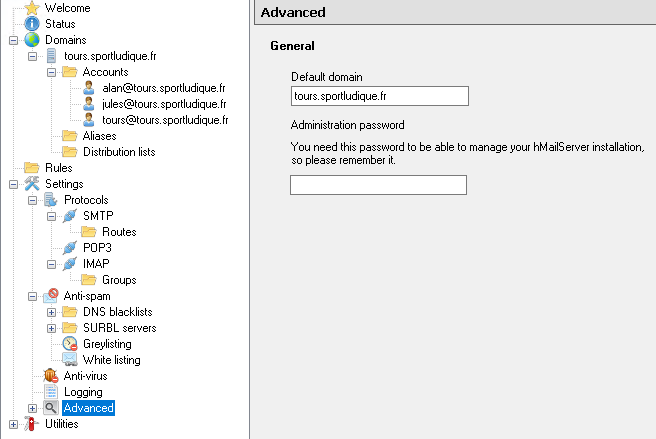Click the Greylisting clock icon
Image resolution: width=656 pixels, height=439 pixels.
(70, 344)
